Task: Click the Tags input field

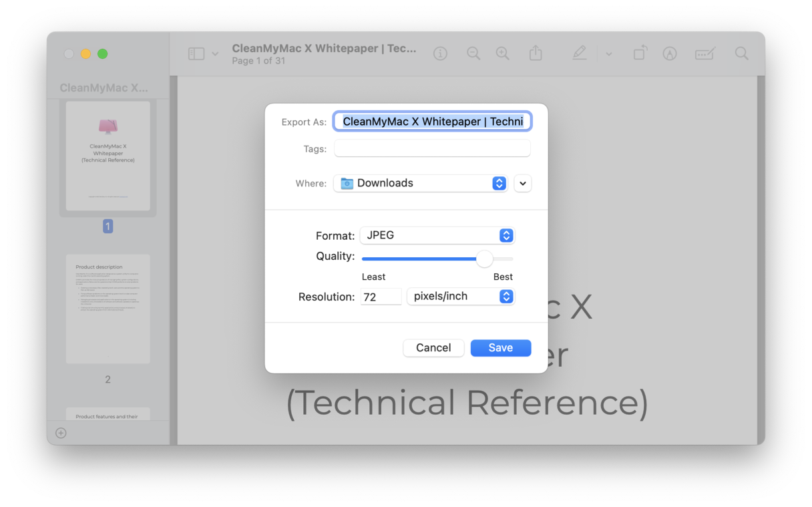Action: (433, 148)
